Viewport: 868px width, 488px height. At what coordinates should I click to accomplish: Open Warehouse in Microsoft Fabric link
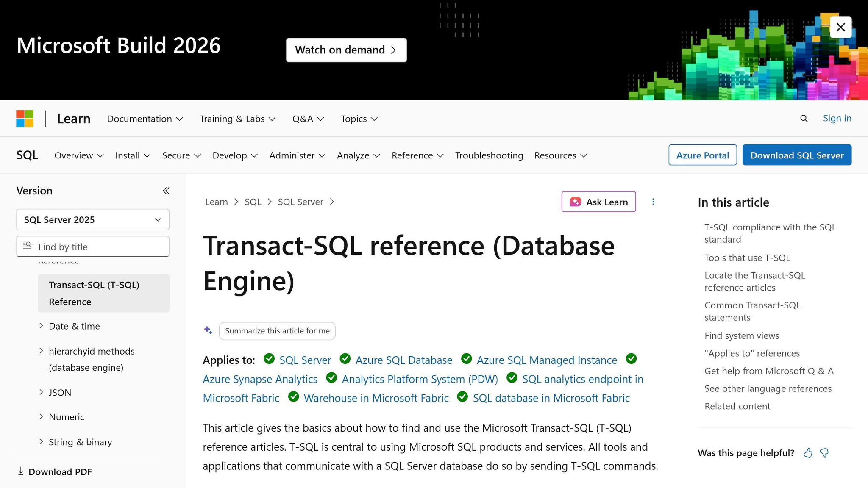(376, 398)
